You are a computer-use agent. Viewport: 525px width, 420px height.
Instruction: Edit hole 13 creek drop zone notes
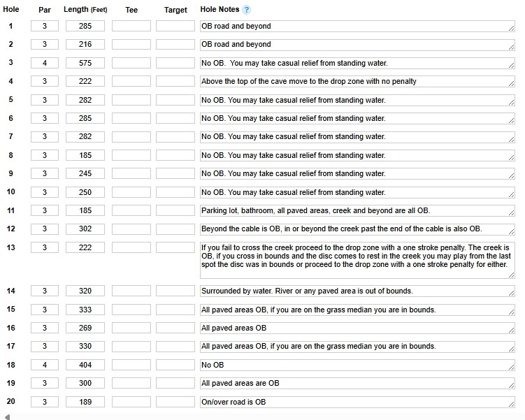click(x=357, y=261)
